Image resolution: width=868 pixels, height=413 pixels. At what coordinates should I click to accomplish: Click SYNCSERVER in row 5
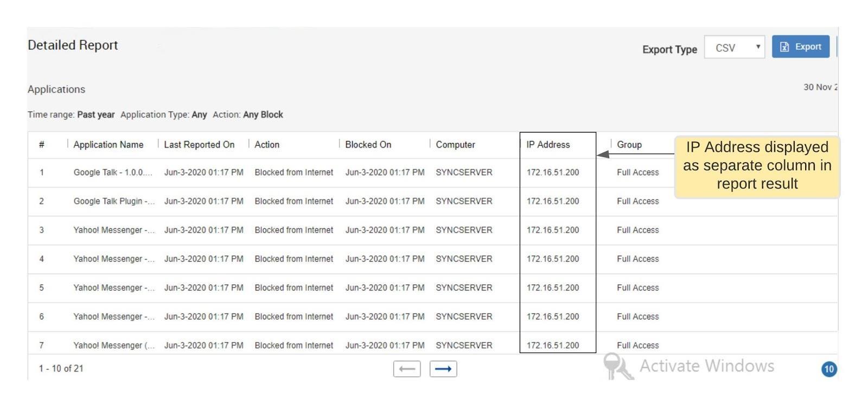(464, 288)
